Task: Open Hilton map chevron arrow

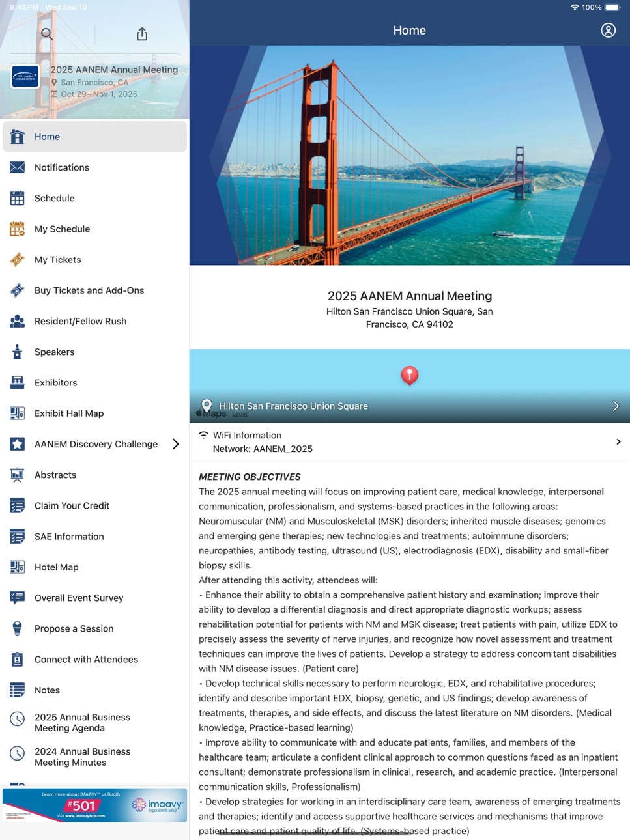Action: click(x=616, y=406)
